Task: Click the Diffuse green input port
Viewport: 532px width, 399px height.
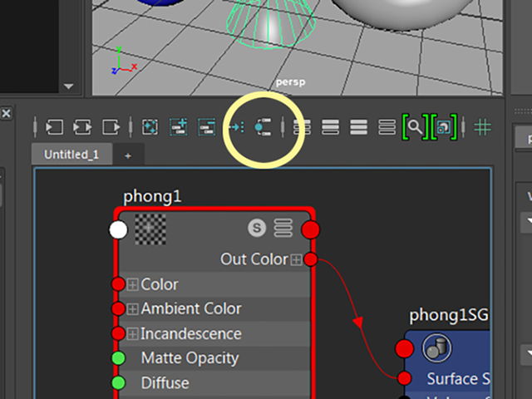Action: (x=118, y=383)
